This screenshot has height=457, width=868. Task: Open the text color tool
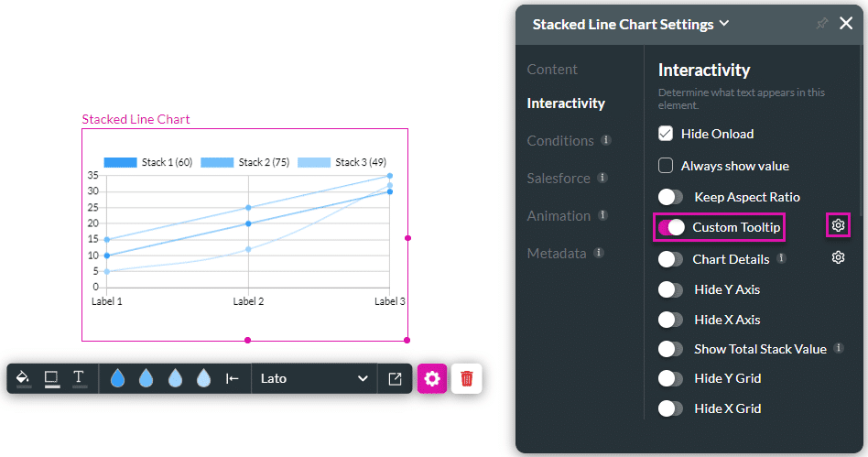coord(79,378)
